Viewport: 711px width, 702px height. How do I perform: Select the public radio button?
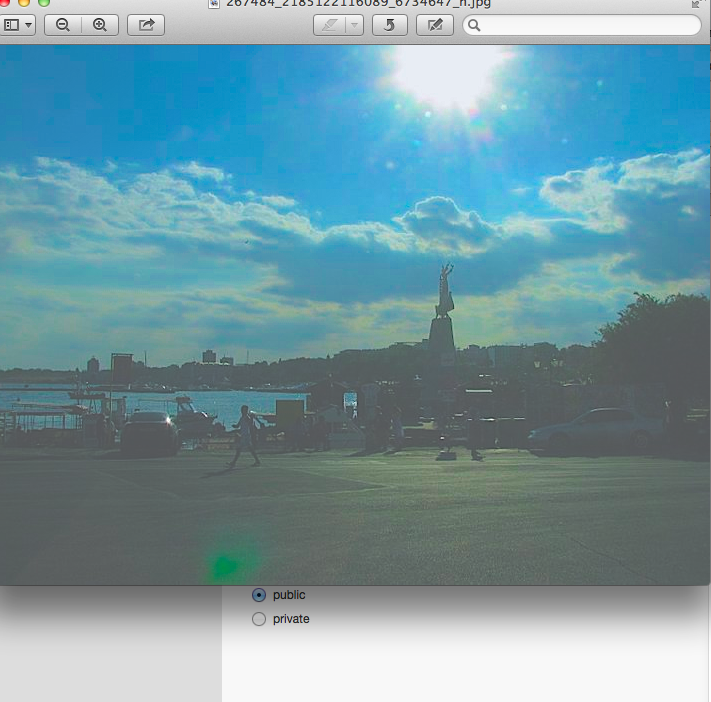tap(259, 595)
